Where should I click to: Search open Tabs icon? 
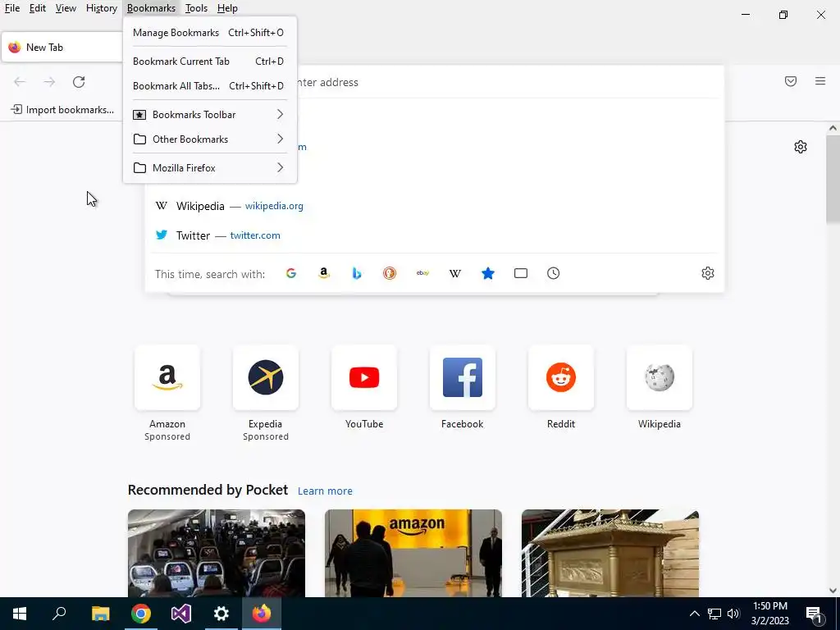521,273
